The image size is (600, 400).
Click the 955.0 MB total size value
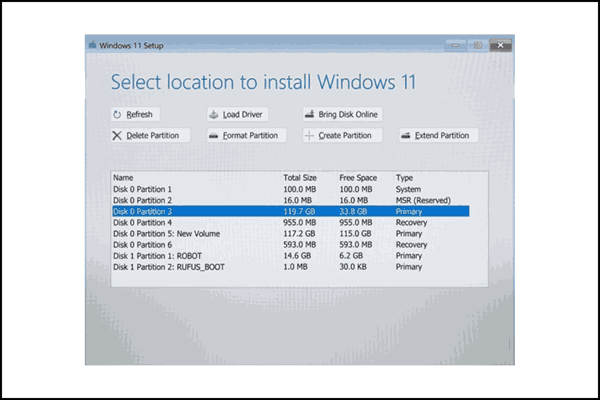[300, 222]
